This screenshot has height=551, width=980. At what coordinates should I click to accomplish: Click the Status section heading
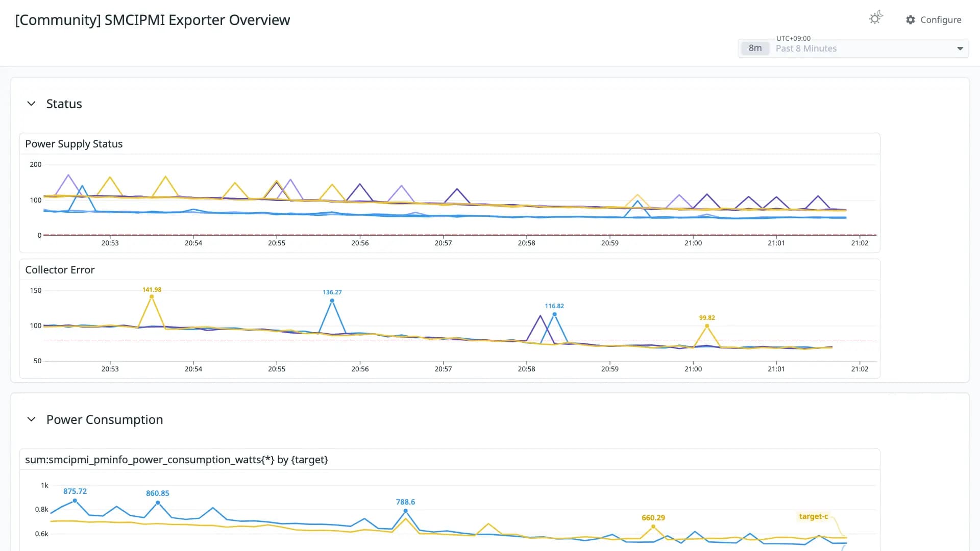point(64,104)
